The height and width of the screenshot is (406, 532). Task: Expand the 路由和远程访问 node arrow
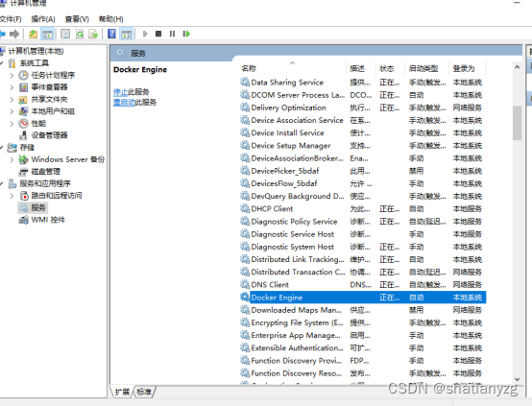(12, 196)
